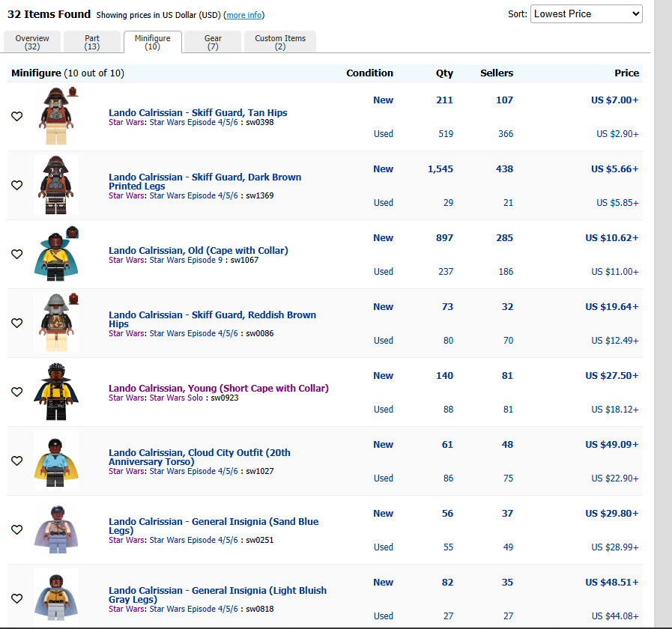The height and width of the screenshot is (629, 672).
Task: Toggle heart for Cloud City Outfit Lando
Action: (16, 461)
